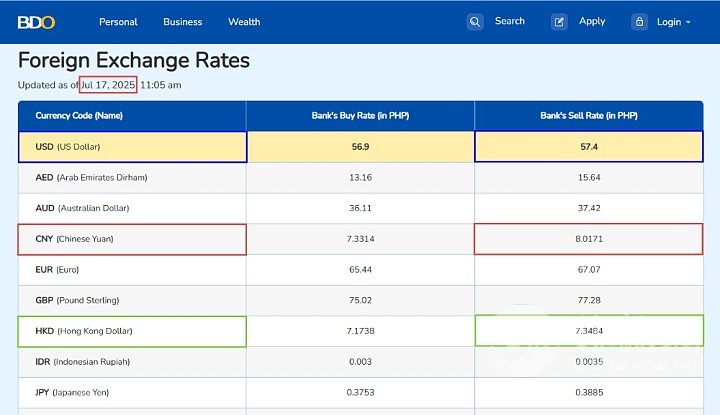Click IDR sell rate 0.0035
720x415 pixels.
tap(589, 362)
